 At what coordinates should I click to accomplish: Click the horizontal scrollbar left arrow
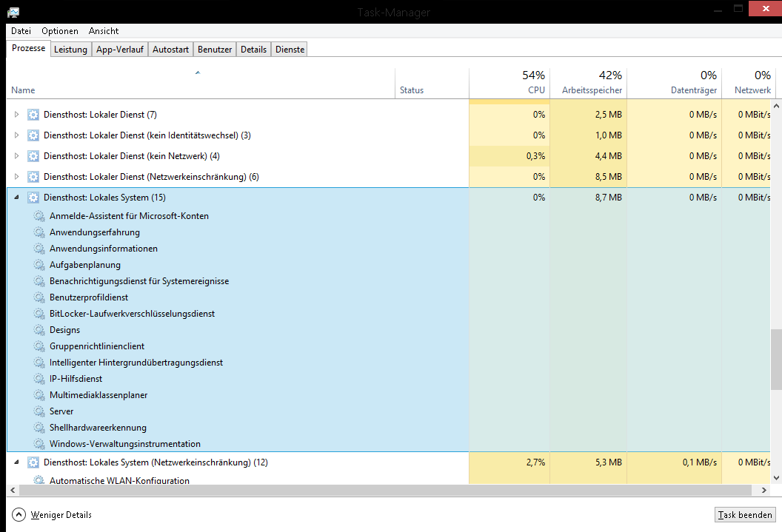[13, 490]
